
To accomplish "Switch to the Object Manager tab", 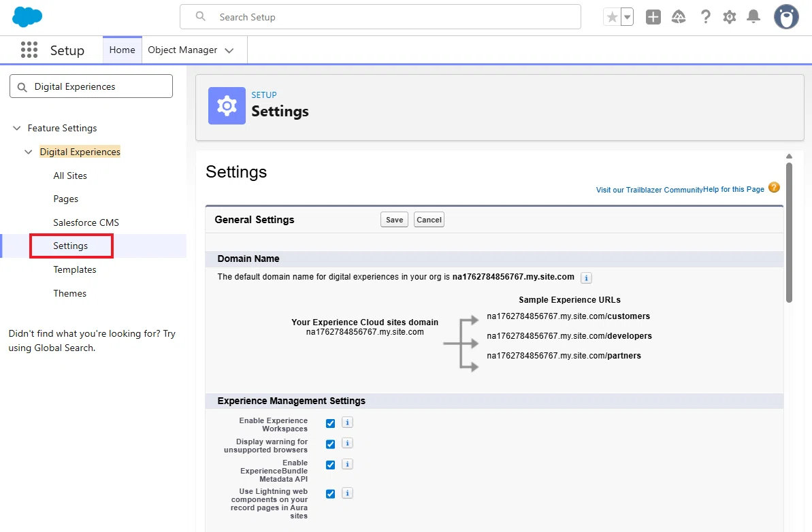I will (182, 50).
